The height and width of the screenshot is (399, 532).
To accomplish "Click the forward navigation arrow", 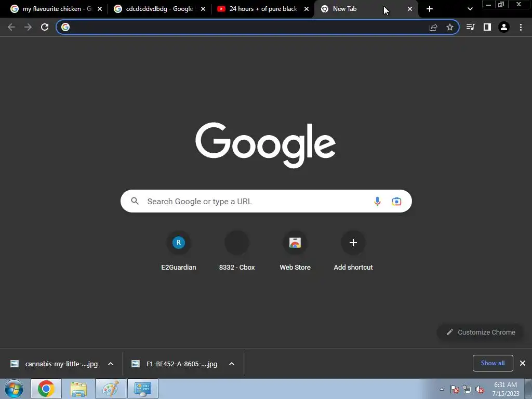I will click(x=28, y=27).
